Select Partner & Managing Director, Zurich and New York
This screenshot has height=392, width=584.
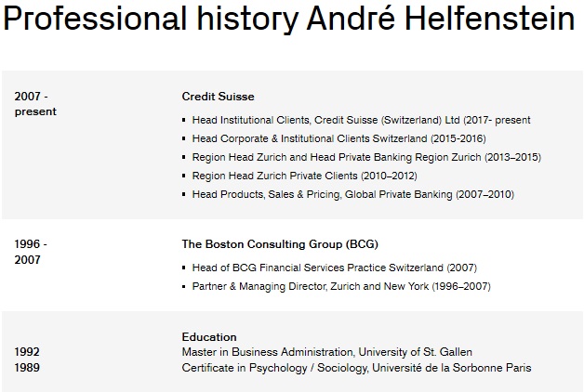(x=341, y=286)
